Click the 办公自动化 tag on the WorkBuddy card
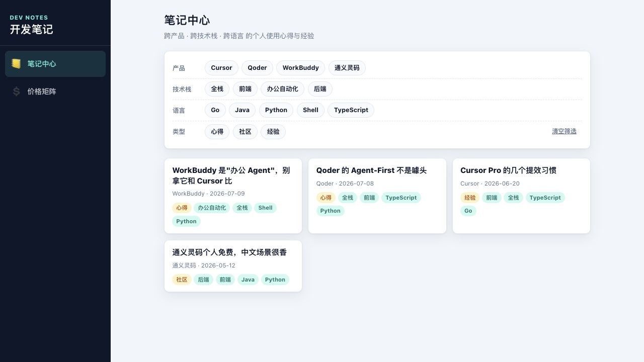Screen dimensions: 644x362 pyautogui.click(x=212, y=208)
